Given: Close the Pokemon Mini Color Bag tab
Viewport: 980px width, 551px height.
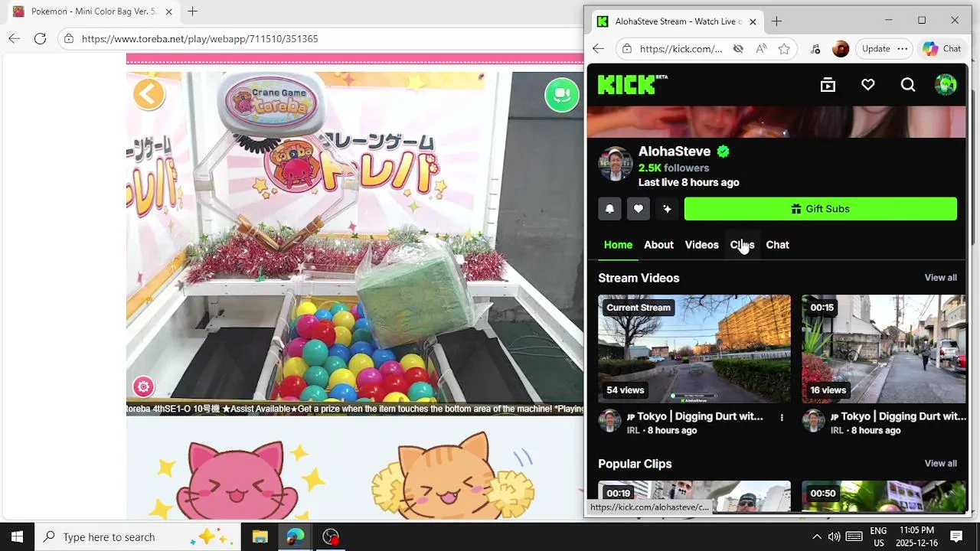Looking at the screenshot, I should coord(168,11).
